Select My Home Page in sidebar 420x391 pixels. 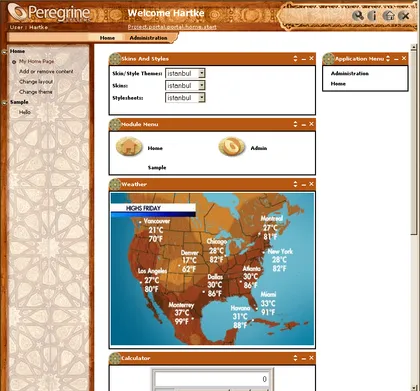pos(36,61)
